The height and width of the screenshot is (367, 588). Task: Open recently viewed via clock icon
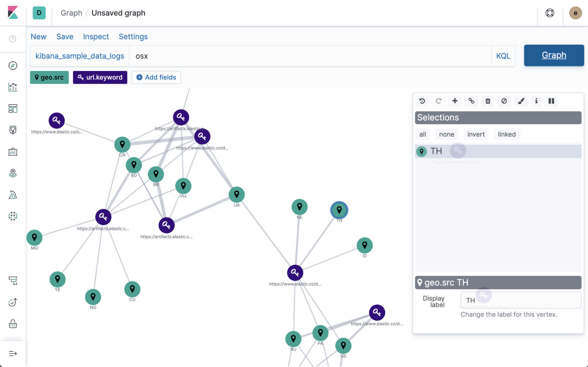click(13, 39)
